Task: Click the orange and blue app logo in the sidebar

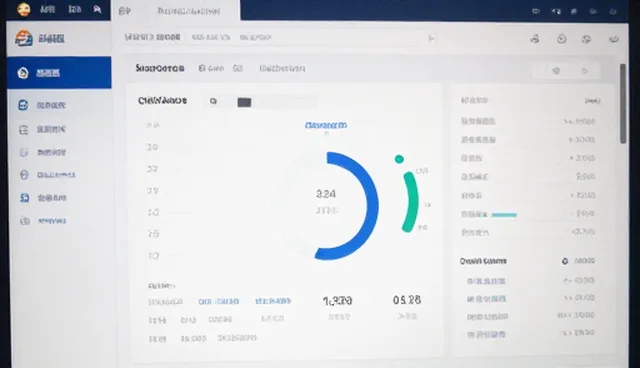Action: tap(23, 39)
